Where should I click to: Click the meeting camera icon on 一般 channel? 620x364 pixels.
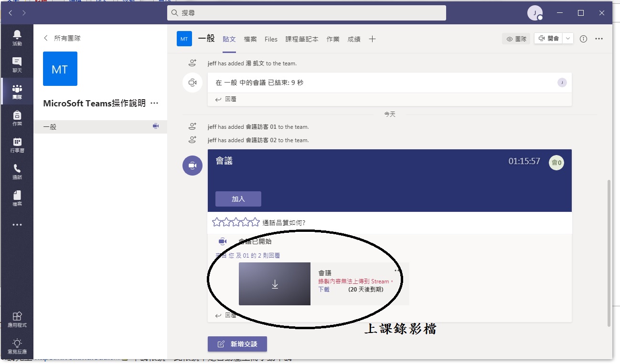pyautogui.click(x=155, y=126)
